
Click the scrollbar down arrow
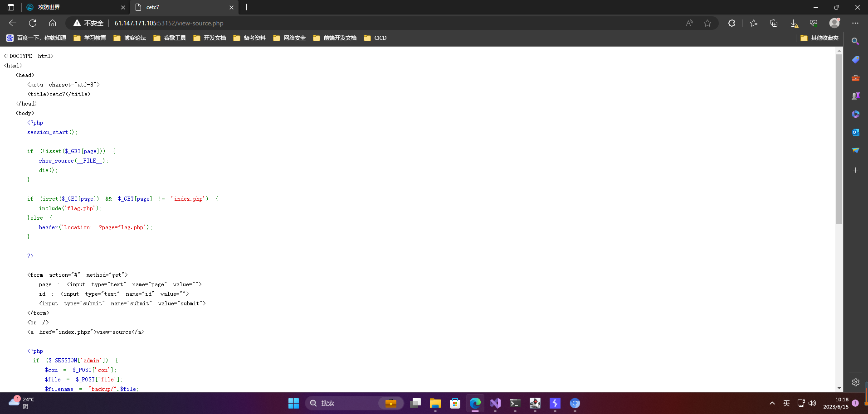click(x=839, y=388)
